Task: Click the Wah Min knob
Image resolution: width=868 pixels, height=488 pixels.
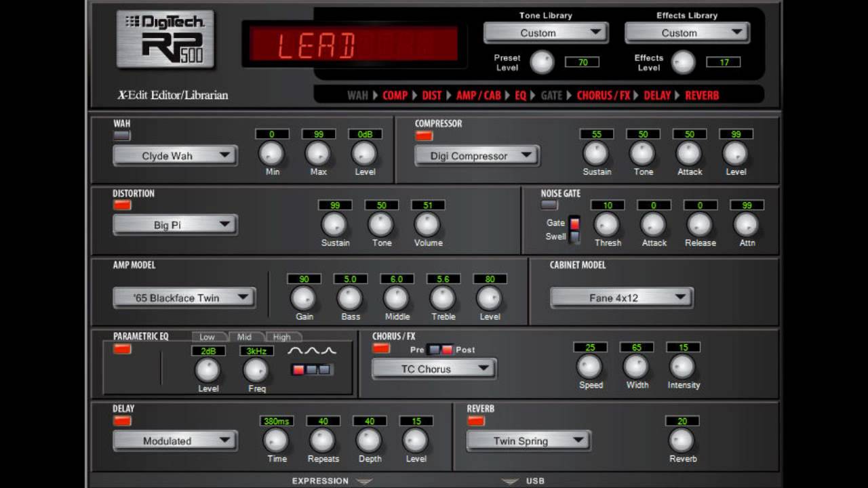Action: point(271,154)
